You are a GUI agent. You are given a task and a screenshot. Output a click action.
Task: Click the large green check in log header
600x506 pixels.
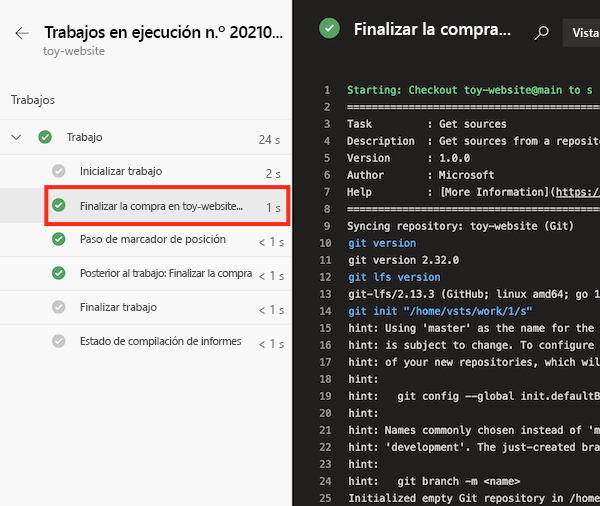pos(329,29)
